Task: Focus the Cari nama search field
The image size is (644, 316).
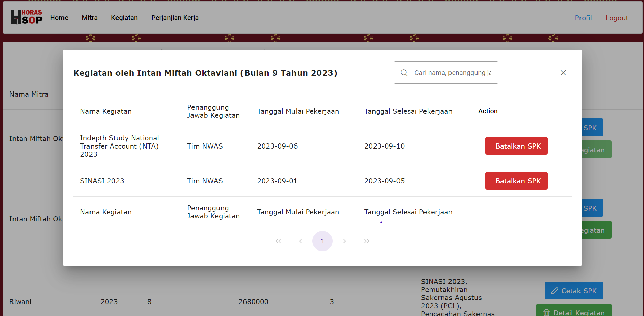Action: click(x=453, y=73)
